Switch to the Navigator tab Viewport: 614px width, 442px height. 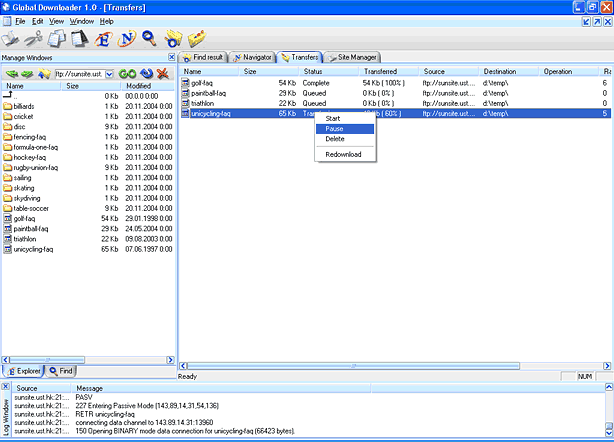point(252,57)
